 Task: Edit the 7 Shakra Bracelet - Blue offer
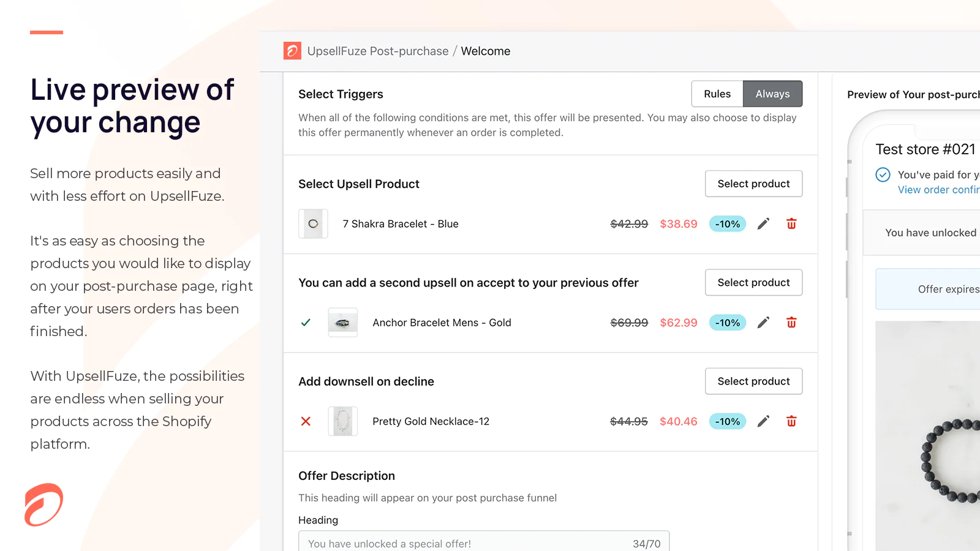click(x=763, y=224)
